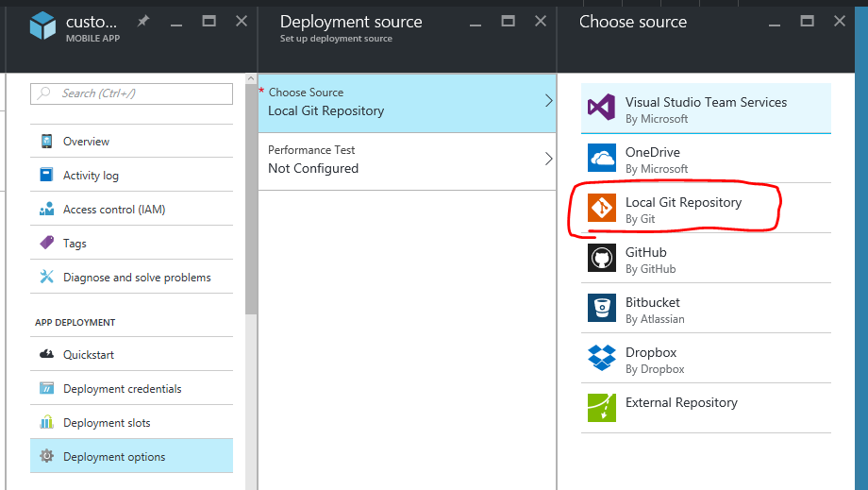Choose Dropbox as source
This screenshot has height=490, width=868.
pos(706,358)
